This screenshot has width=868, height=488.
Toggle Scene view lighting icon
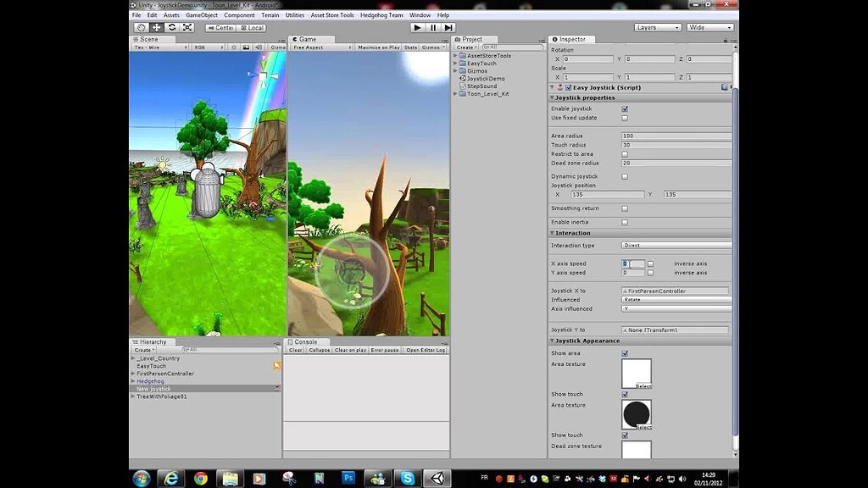235,47
